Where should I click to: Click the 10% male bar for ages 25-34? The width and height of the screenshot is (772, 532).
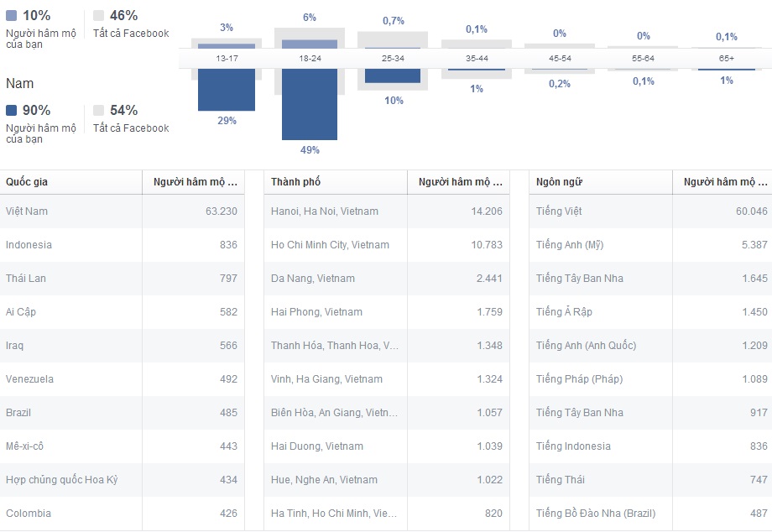coord(392,76)
